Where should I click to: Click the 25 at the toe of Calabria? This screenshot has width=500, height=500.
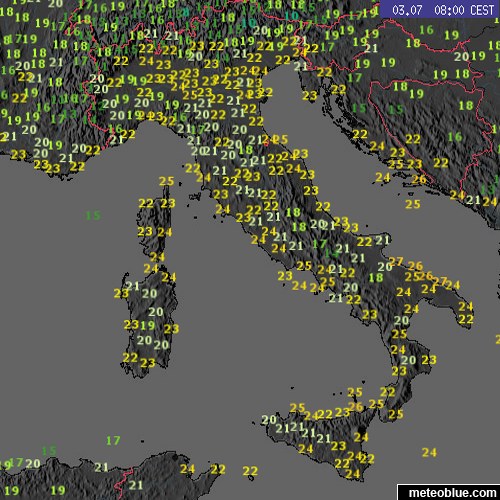click(396, 414)
